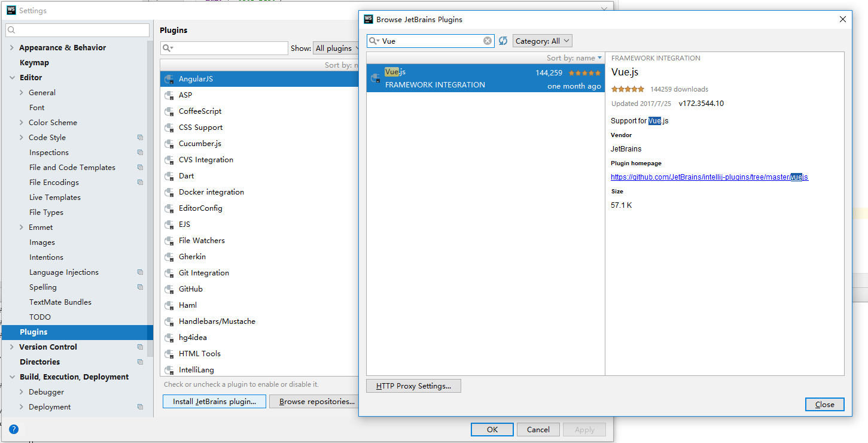Click the project-level icon beside Spelling

click(140, 287)
